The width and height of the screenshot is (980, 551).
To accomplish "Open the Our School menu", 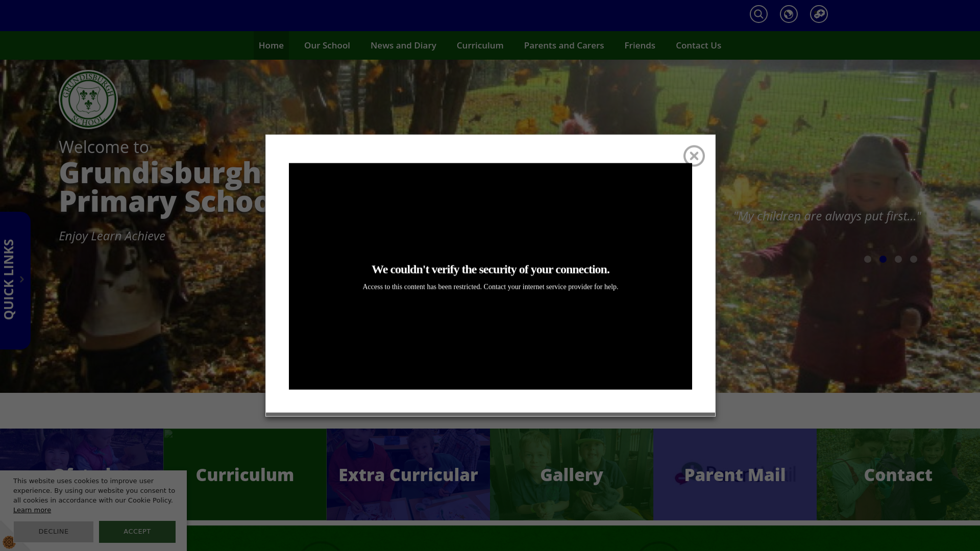I will coord(327,45).
